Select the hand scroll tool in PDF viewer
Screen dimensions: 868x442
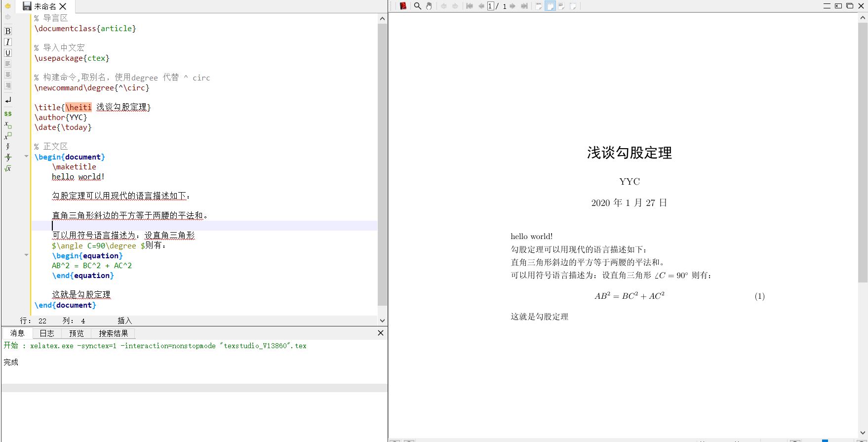429,6
